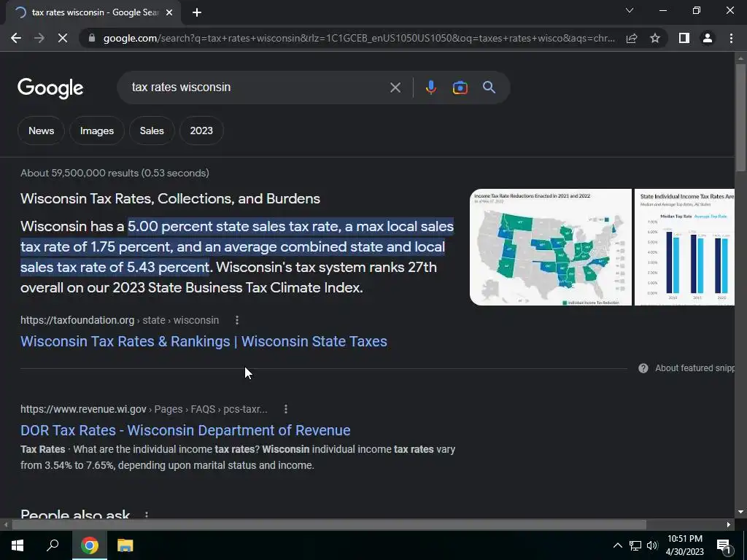
Task: Click the forward navigation arrow
Action: (x=39, y=38)
